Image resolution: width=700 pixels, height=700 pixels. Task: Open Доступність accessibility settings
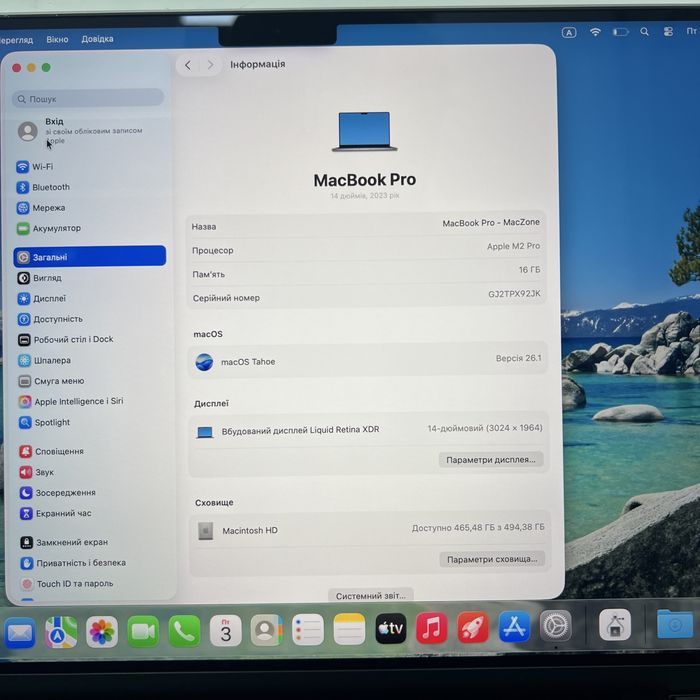(50, 319)
